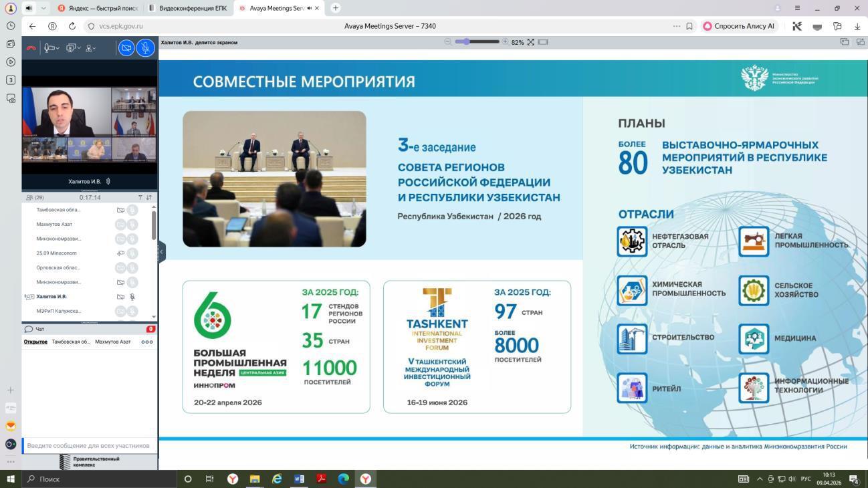The image size is (868, 488).
Task: Toggle the blue camera off button
Action: point(126,48)
